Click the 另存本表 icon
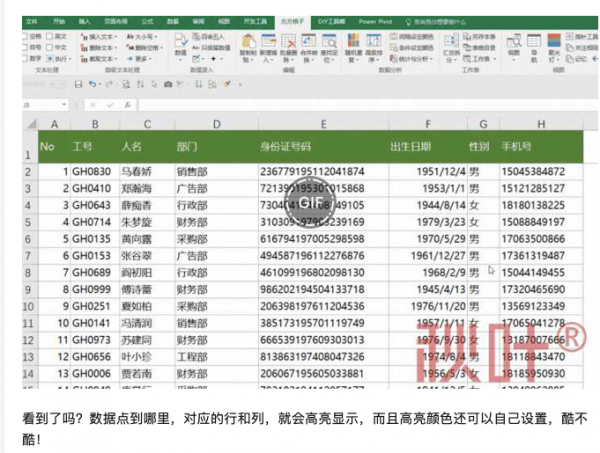 (x=467, y=37)
